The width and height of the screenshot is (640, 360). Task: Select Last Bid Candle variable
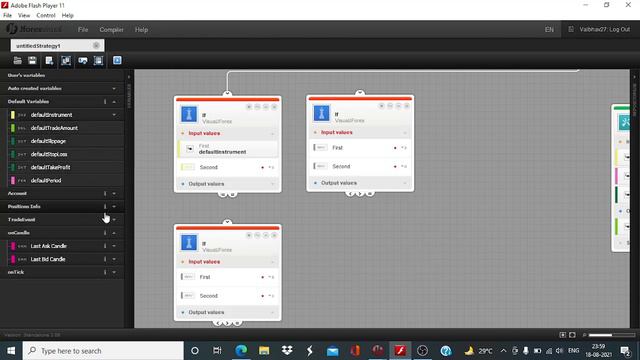(x=48, y=259)
